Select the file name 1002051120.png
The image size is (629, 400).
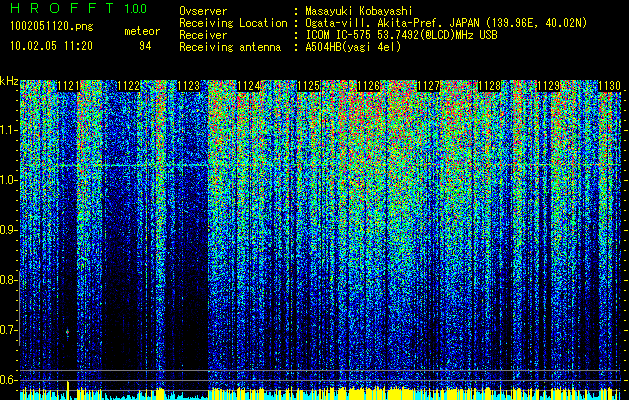(52, 27)
